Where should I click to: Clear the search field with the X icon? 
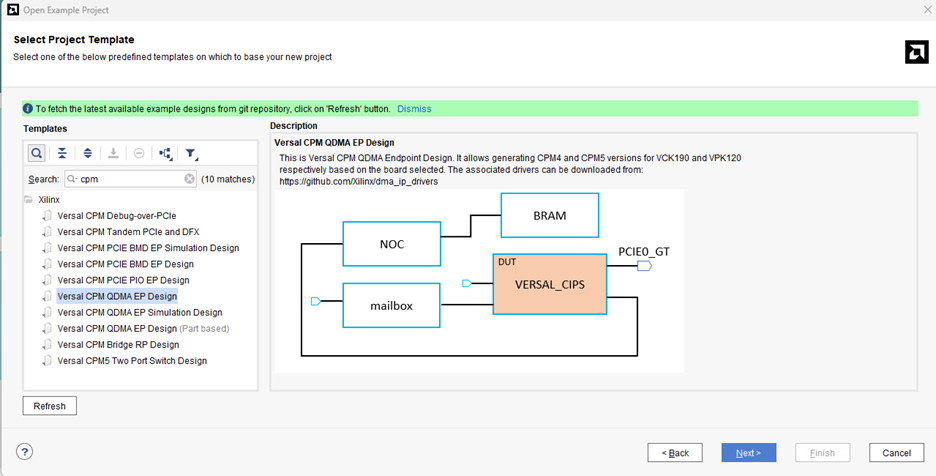pos(189,179)
